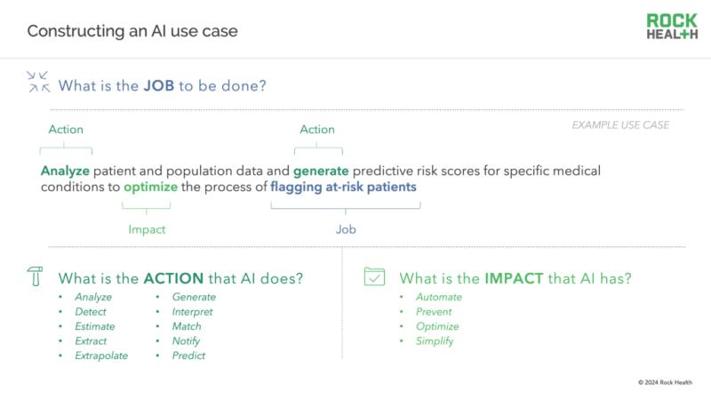Select 'Automate' in the impact list
This screenshot has width=711, height=400.
438,297
